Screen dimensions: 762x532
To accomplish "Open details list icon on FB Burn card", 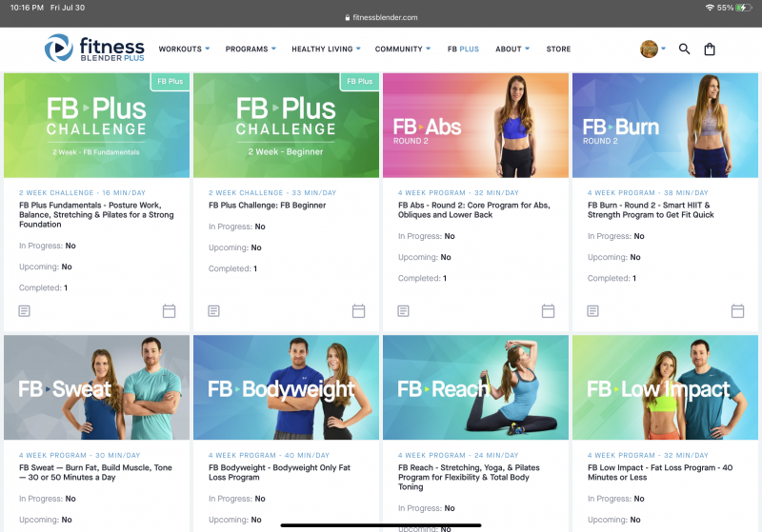I will [592, 310].
